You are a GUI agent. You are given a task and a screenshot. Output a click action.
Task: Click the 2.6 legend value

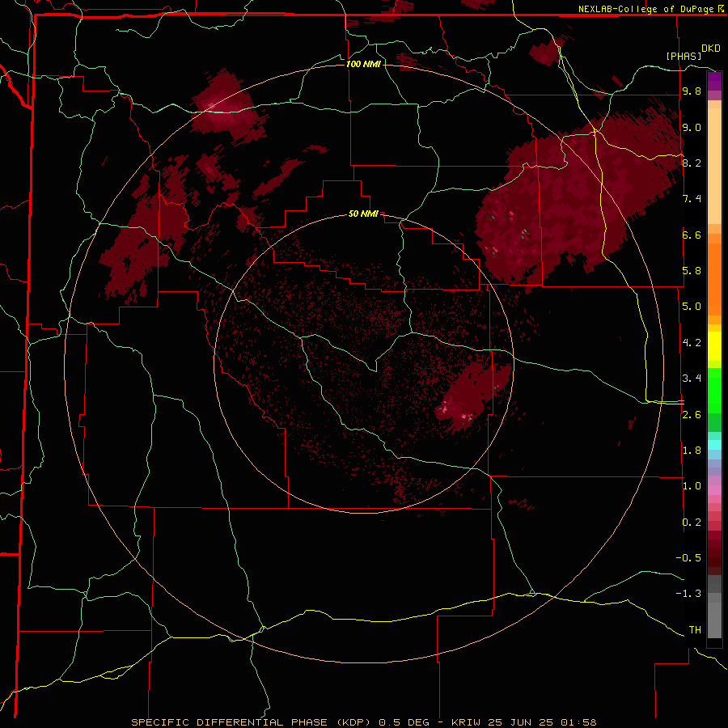click(692, 415)
